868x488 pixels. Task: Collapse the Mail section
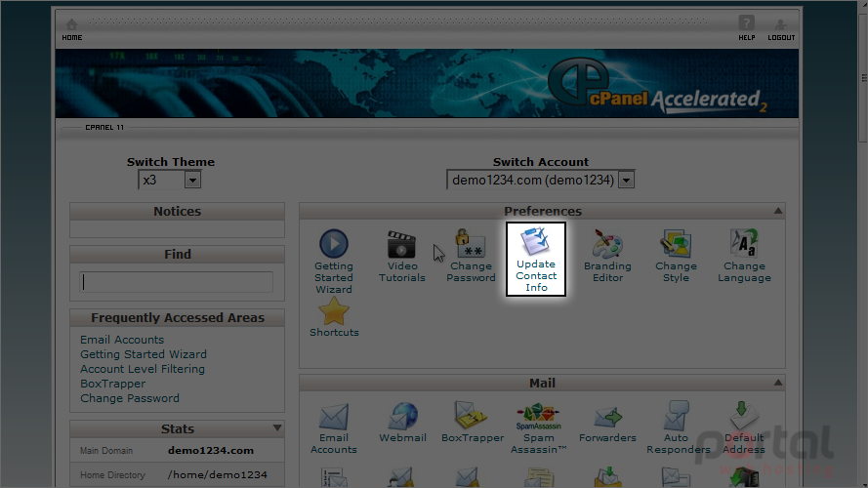pyautogui.click(x=778, y=383)
